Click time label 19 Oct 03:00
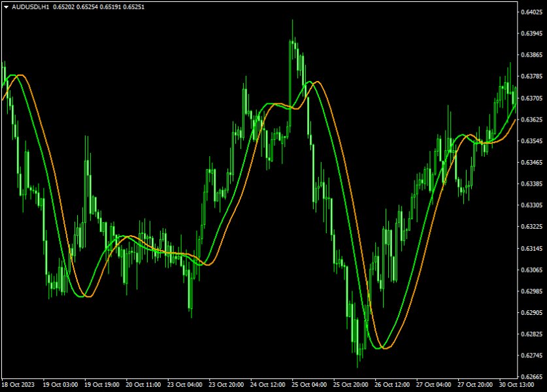 pyautogui.click(x=60, y=385)
